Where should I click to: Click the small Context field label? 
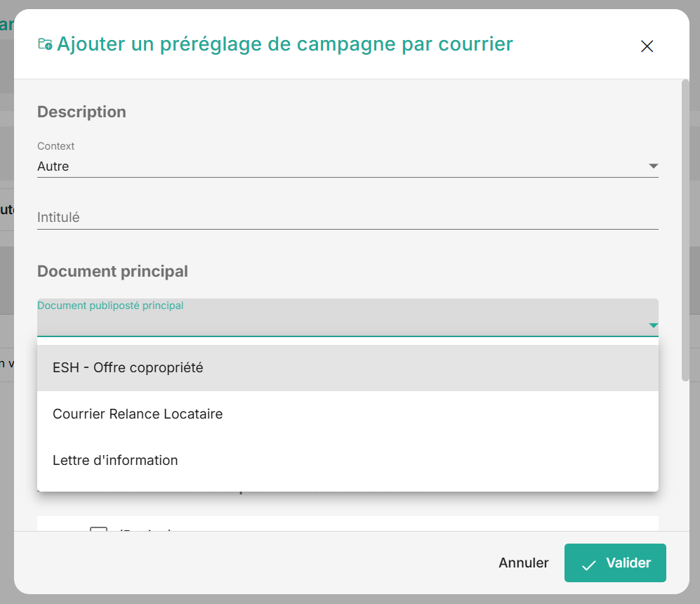coord(55,146)
